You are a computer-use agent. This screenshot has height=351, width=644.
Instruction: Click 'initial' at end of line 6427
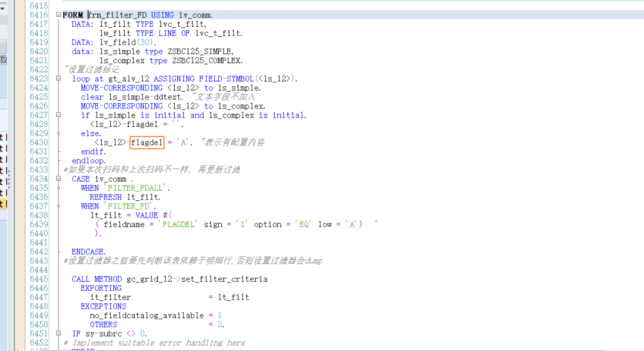pos(290,116)
